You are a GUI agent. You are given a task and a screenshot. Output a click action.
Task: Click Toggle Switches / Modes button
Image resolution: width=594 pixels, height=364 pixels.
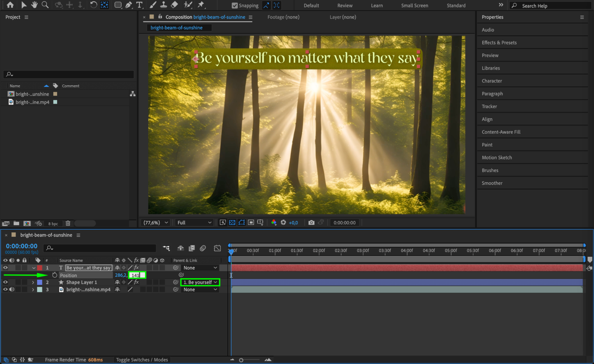point(142,360)
